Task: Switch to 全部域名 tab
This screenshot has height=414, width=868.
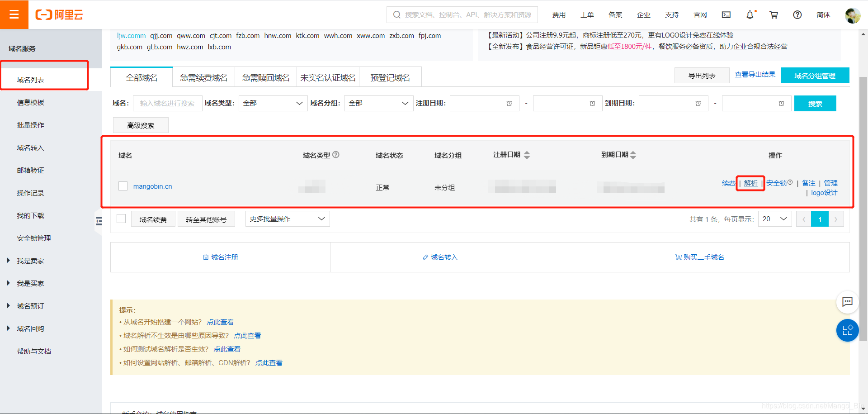Action: [x=142, y=77]
